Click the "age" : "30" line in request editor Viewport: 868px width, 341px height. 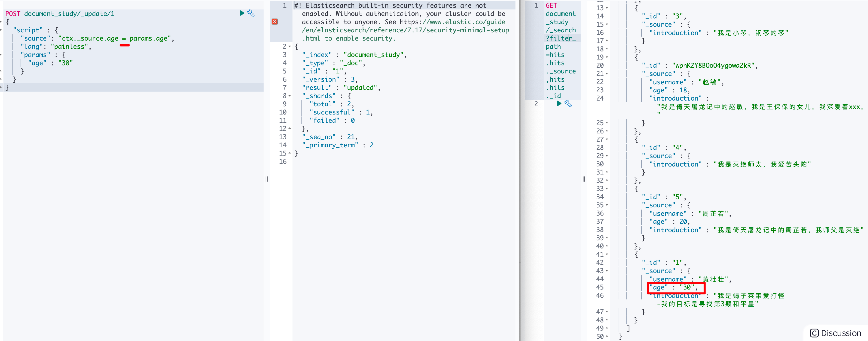click(50, 63)
